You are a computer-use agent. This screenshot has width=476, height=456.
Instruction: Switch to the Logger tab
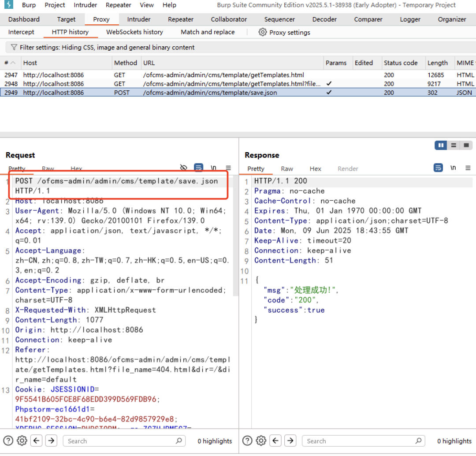click(x=410, y=19)
